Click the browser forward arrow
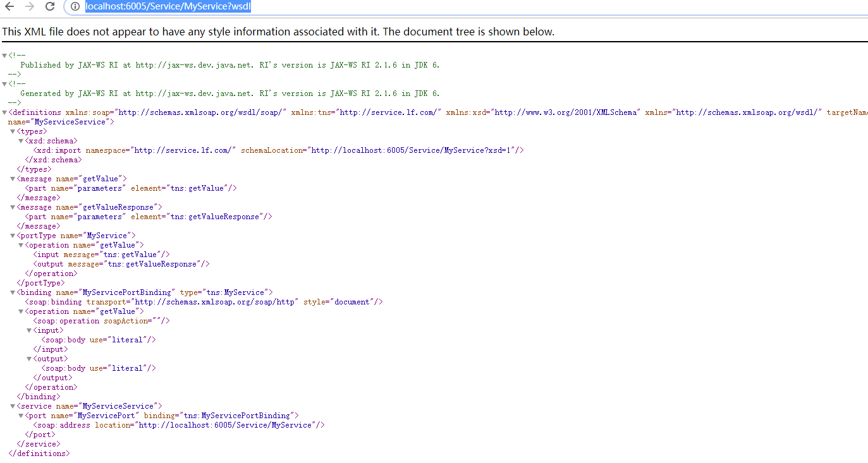Image resolution: width=868 pixels, height=463 pixels. coord(29,6)
